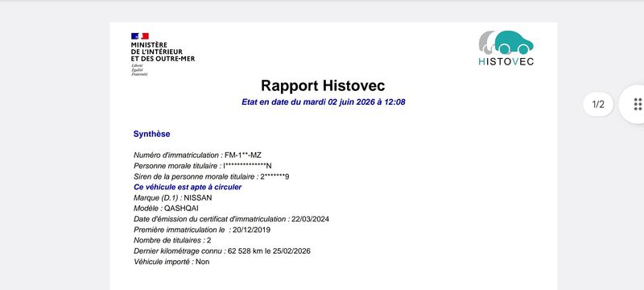Click the model value 'QASHQAI'
The width and height of the screenshot is (644, 290).
[x=181, y=209]
